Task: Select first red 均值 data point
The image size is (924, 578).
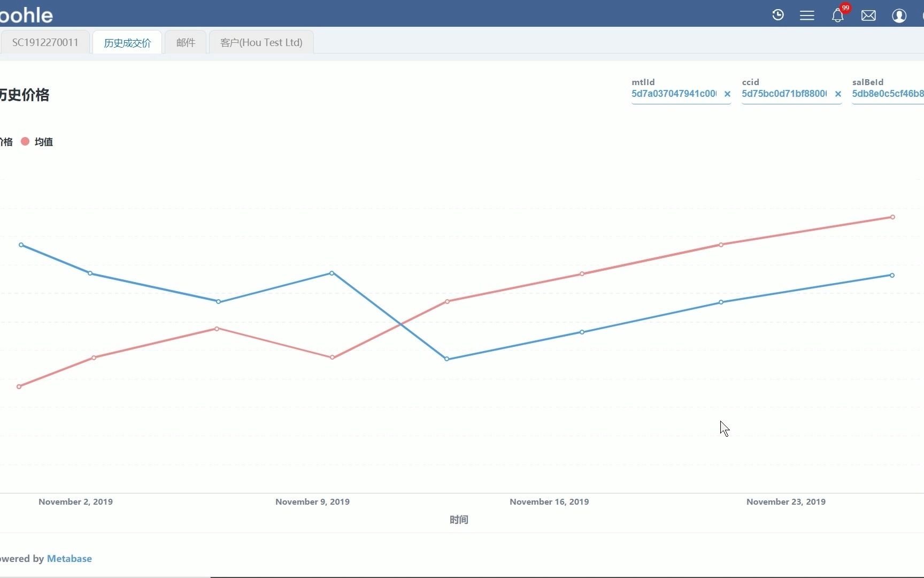Action: pyautogui.click(x=19, y=386)
